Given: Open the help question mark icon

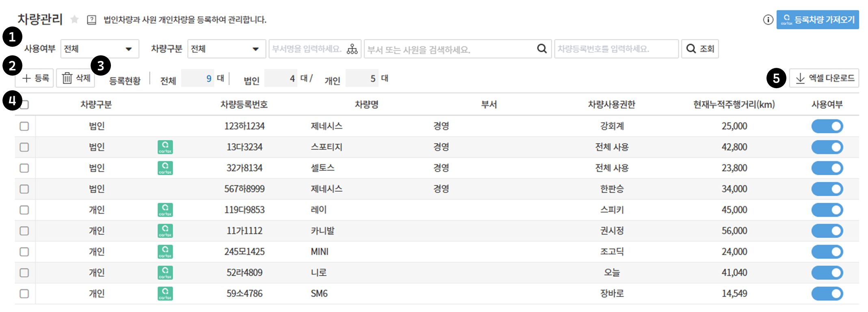Looking at the screenshot, I should pyautogui.click(x=92, y=20).
